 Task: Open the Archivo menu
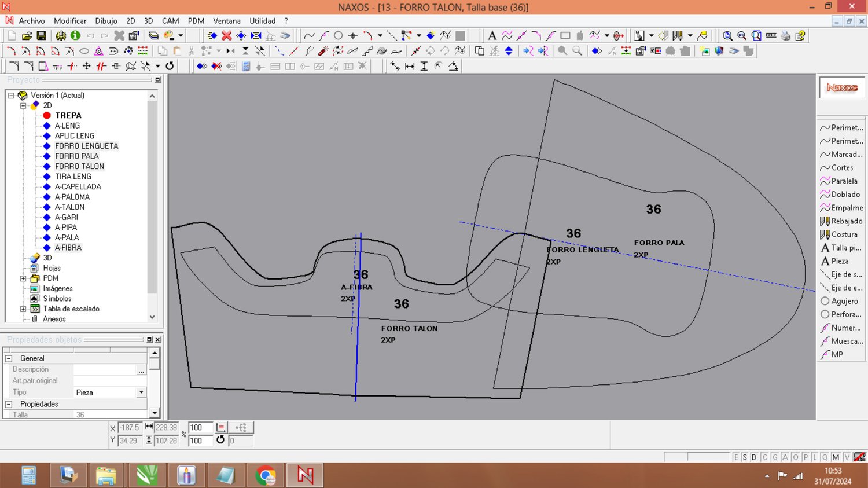[x=31, y=21]
